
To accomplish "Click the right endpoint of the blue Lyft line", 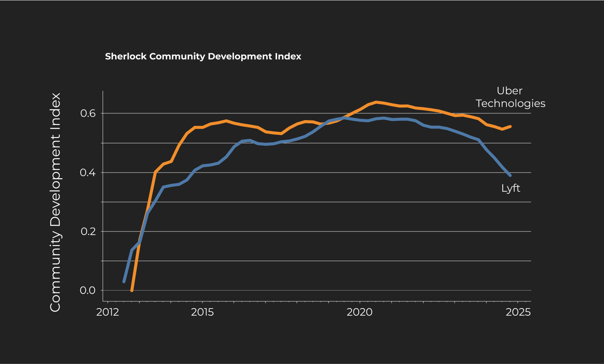I will (510, 175).
